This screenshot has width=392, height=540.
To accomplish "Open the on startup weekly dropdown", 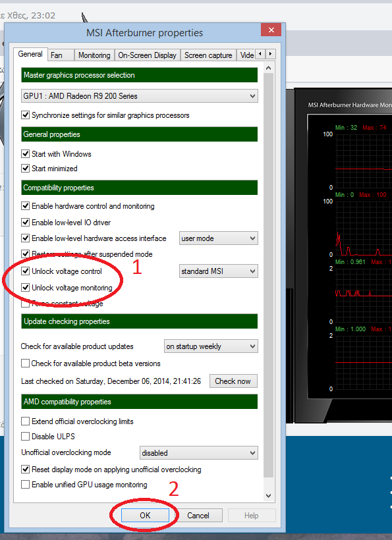I will 211,346.
